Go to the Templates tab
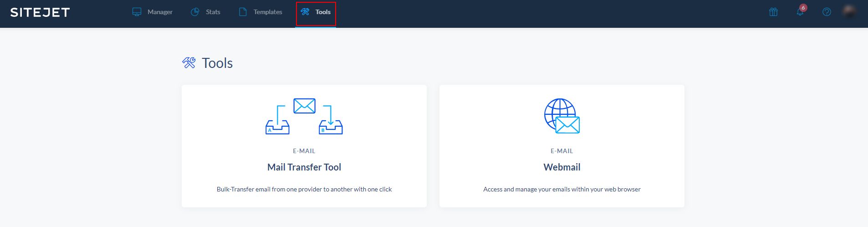 click(260, 12)
